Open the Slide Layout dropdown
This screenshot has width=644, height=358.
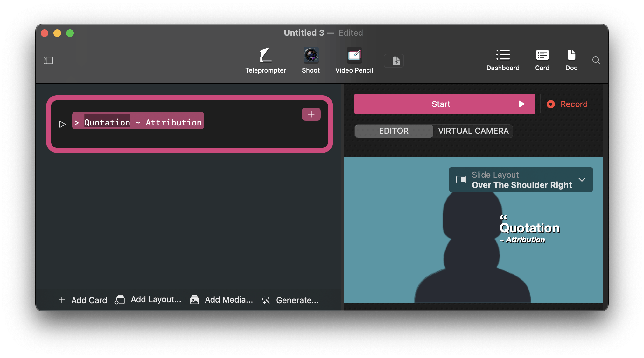(521, 180)
